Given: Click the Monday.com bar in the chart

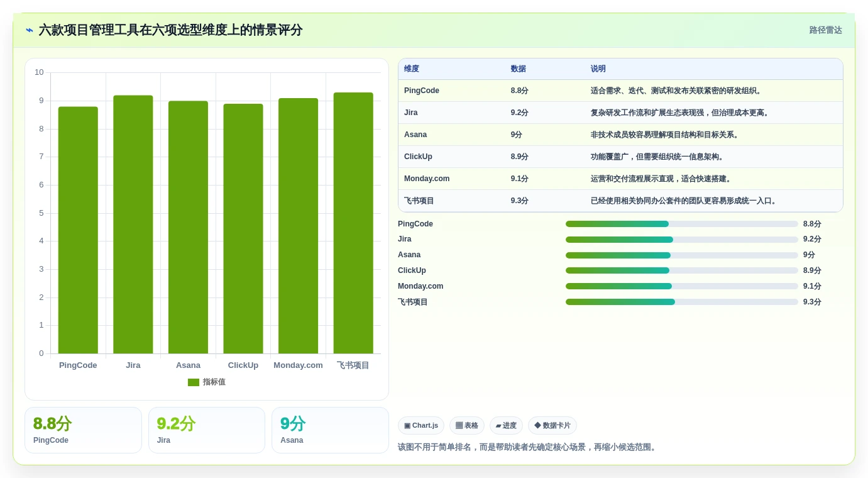Looking at the screenshot, I should (x=298, y=226).
